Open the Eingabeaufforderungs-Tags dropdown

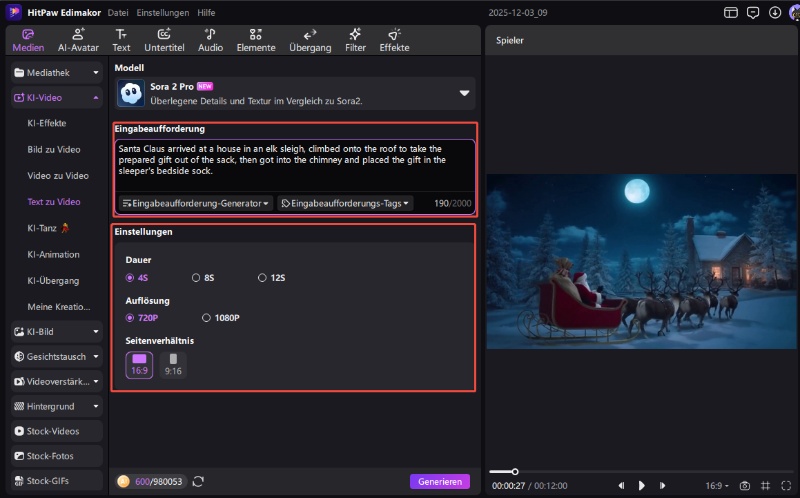point(345,203)
